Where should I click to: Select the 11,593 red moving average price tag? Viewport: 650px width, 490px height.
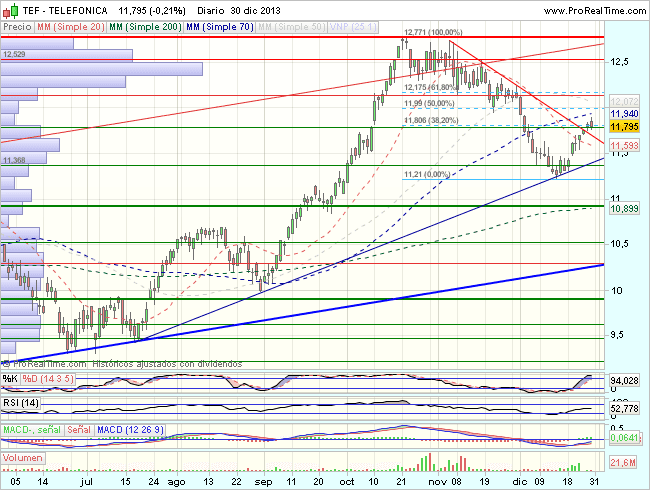625,146
